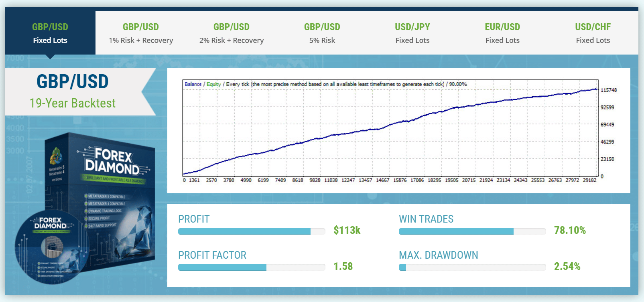Click the GBP/USD banner title
The height and width of the screenshot is (302, 644).
coord(73,81)
